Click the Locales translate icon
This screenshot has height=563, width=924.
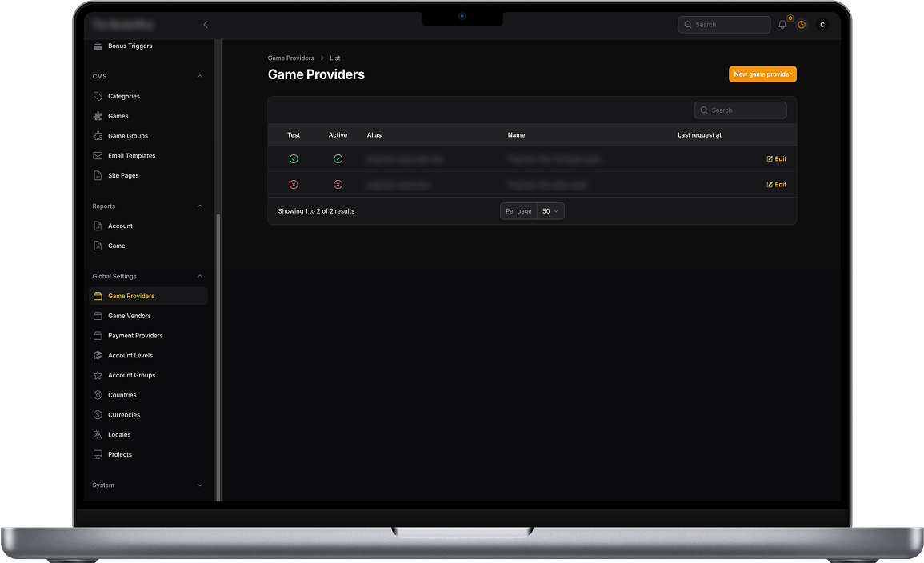coord(98,434)
